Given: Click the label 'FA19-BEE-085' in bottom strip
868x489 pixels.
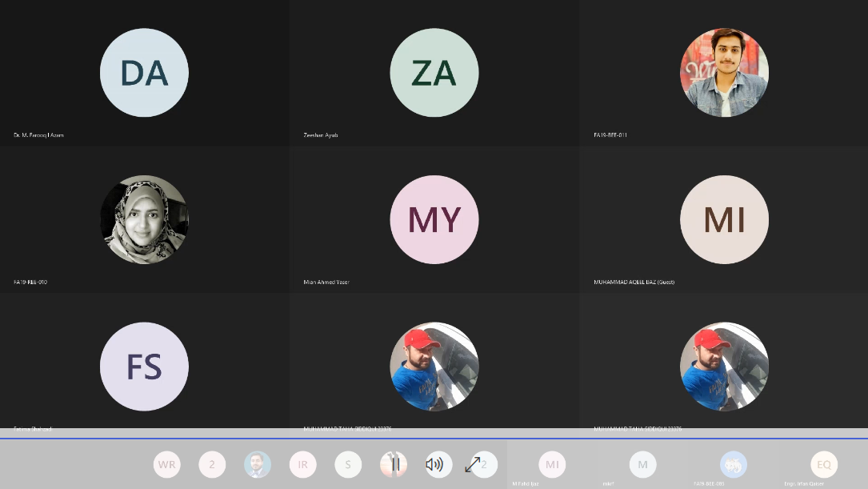Looking at the screenshot, I should (709, 484).
